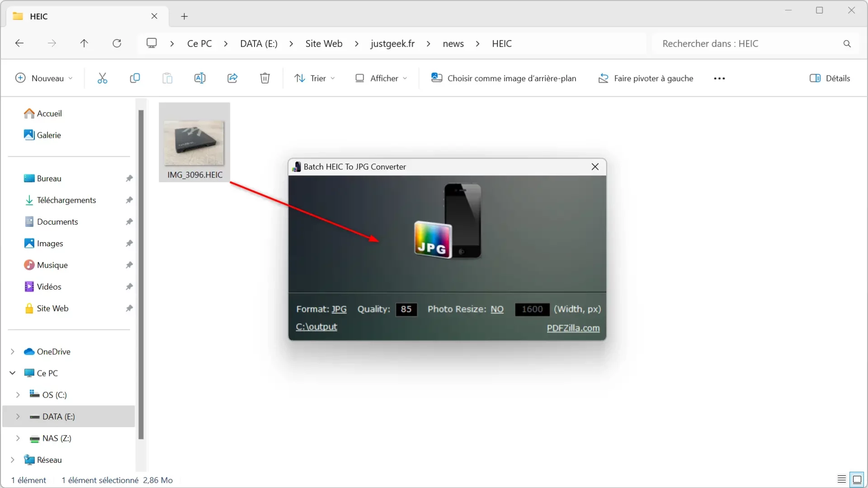Toggle the Détails pane

(x=830, y=78)
